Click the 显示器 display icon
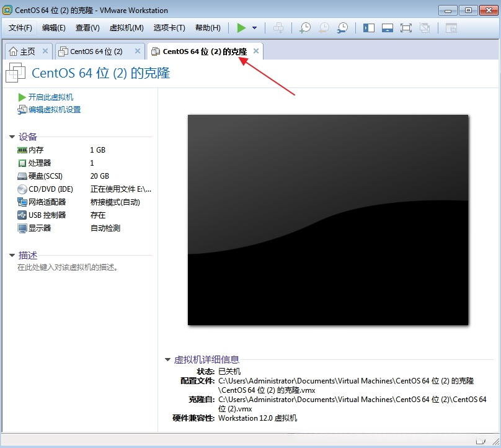The width and height of the screenshot is (501, 448). (x=22, y=228)
